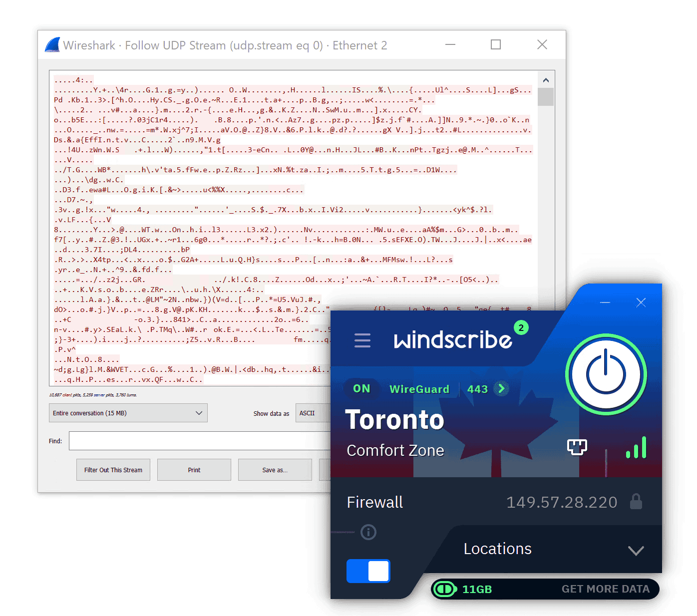Click the packet count status text
697x616 pixels.
pos(93,395)
